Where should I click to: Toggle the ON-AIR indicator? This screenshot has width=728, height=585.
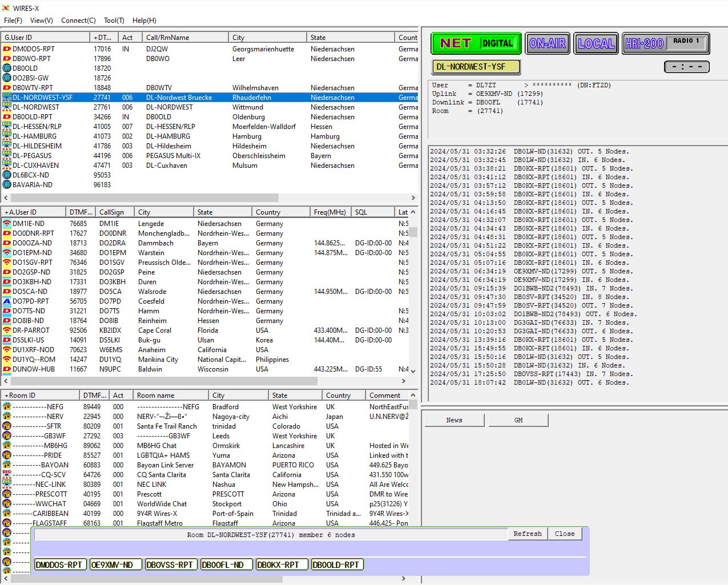click(548, 43)
